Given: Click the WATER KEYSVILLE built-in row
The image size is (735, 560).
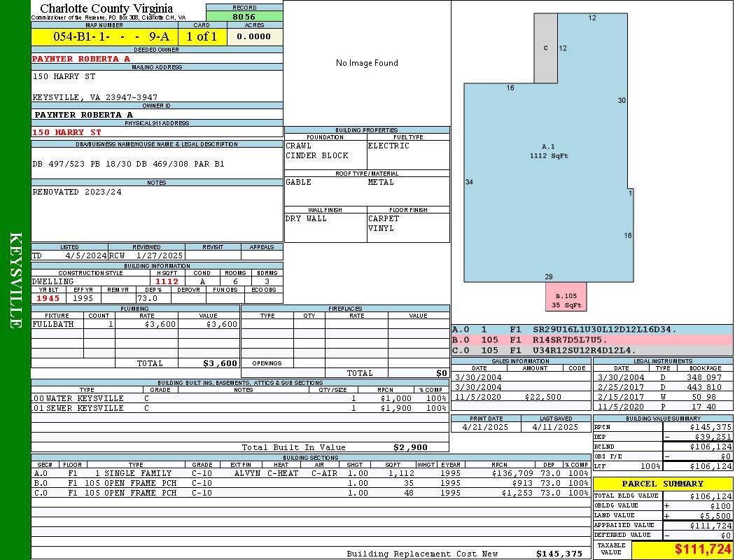Looking at the screenshot, I should click(x=238, y=398).
